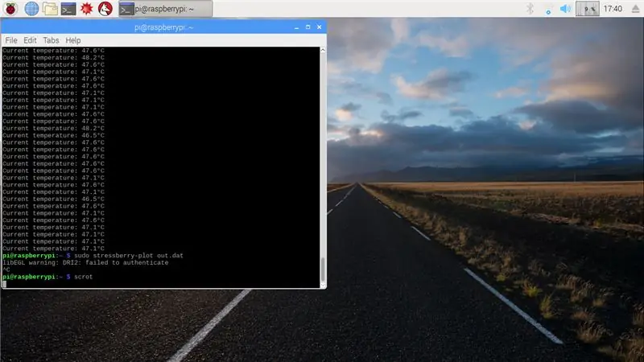Click the terminal cursor block on last line
Viewport: 644px width, 362px height.
pyautogui.click(x=5, y=284)
